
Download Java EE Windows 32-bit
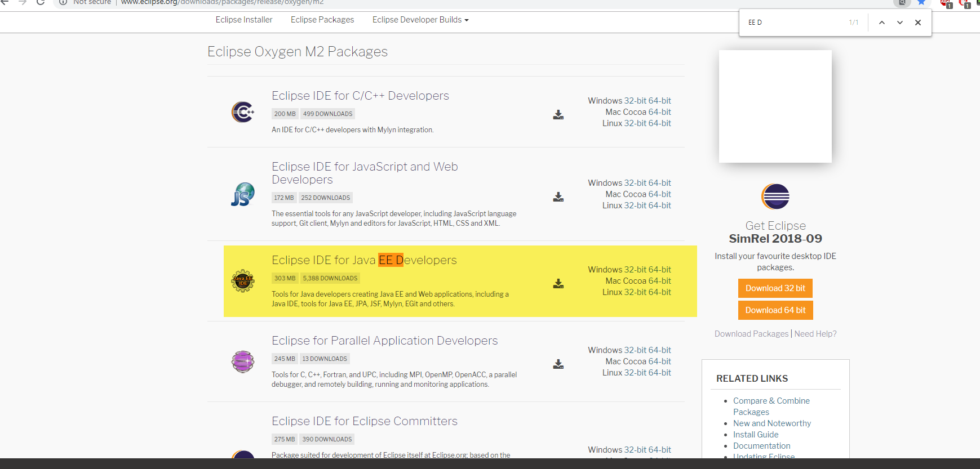coord(635,270)
